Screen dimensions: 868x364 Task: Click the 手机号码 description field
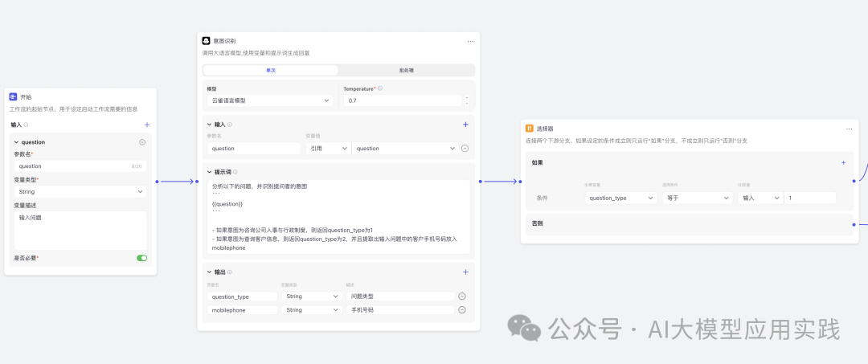(x=400, y=310)
